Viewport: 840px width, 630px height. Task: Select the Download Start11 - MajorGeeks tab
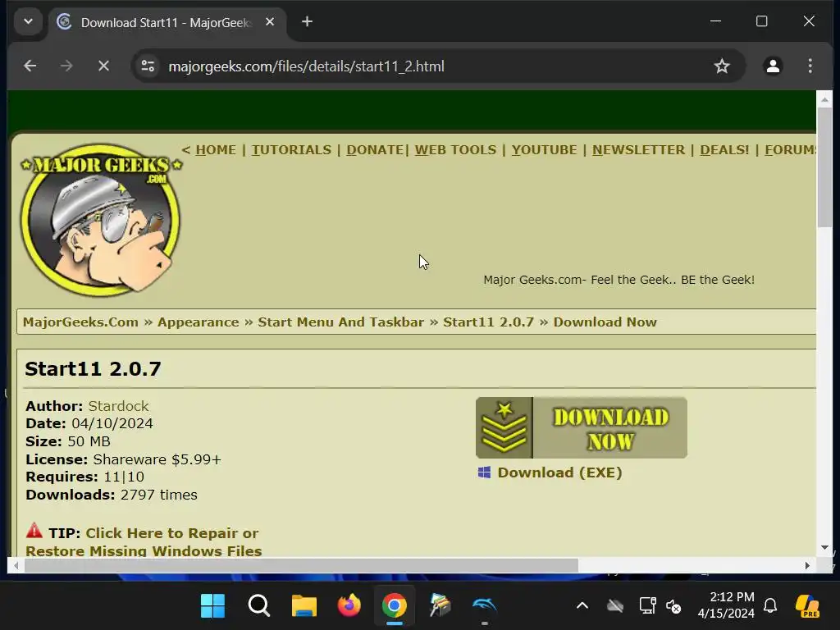point(167,22)
